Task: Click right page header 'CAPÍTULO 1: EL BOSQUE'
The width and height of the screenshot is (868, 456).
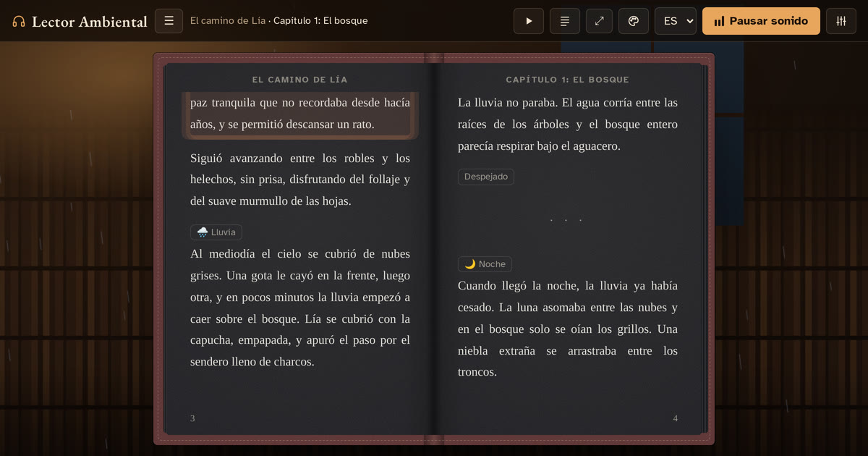Action: (x=568, y=80)
